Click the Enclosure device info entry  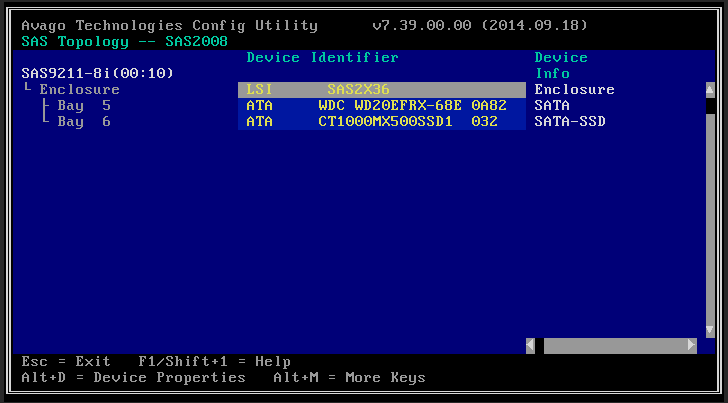[574, 89]
